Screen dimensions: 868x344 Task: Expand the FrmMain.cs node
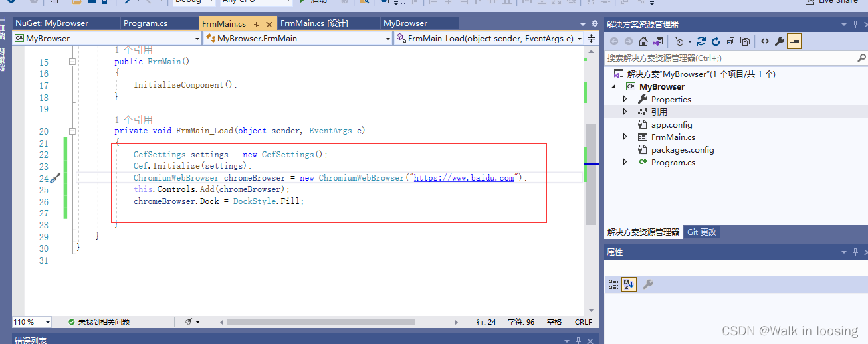(x=625, y=137)
